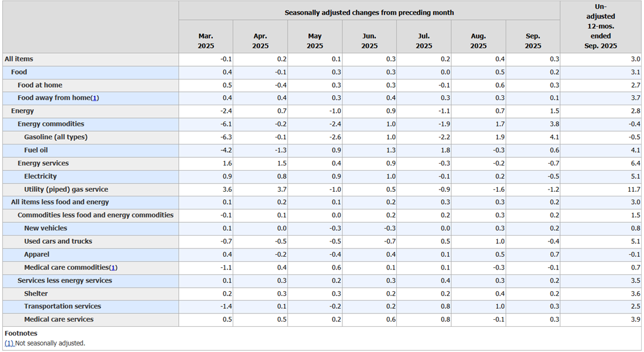Select the Used cars and trucks row label
The height and width of the screenshot is (352, 644).
tap(58, 241)
